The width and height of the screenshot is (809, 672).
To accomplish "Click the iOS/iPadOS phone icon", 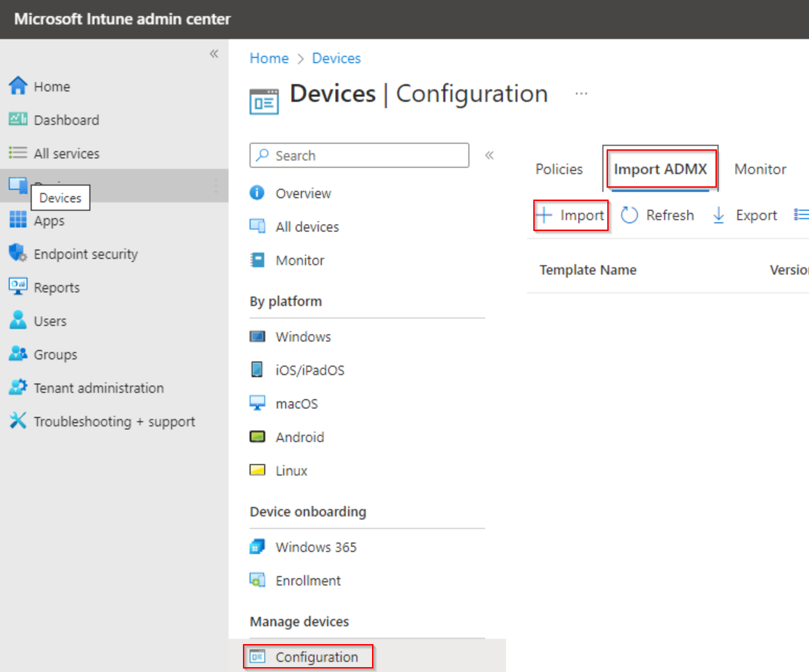I will click(x=257, y=369).
